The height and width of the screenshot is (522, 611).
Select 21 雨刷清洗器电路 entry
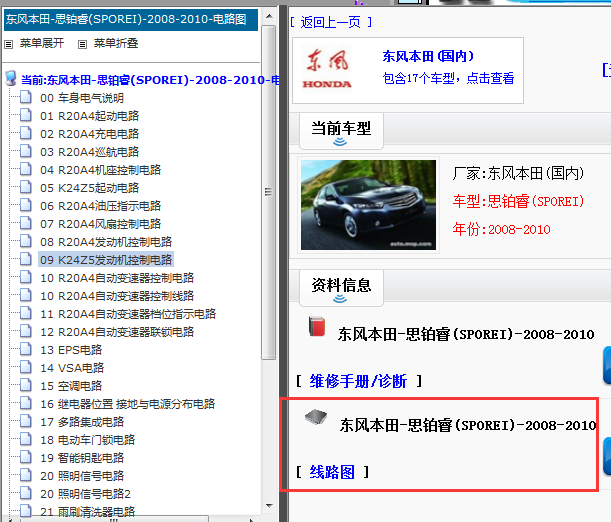pyautogui.click(x=87, y=511)
